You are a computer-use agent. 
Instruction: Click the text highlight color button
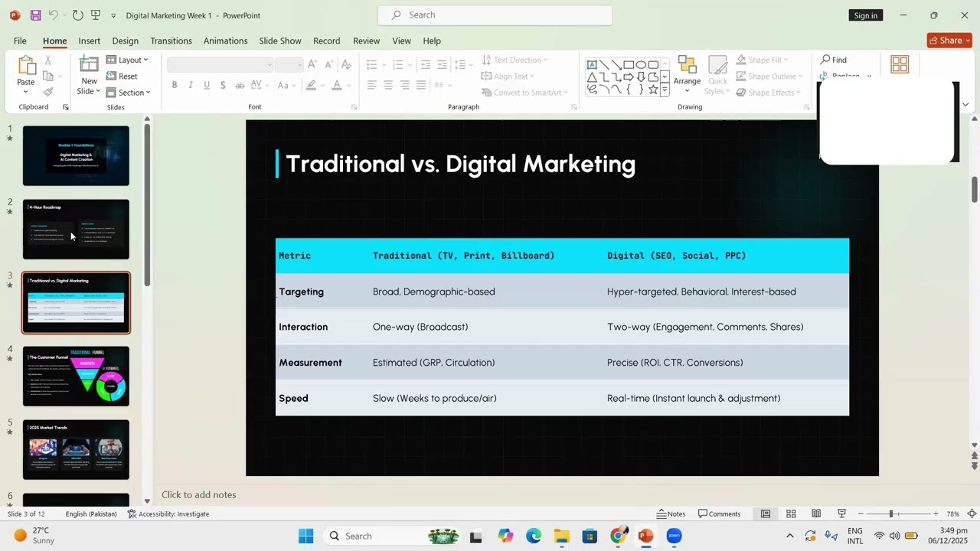311,85
